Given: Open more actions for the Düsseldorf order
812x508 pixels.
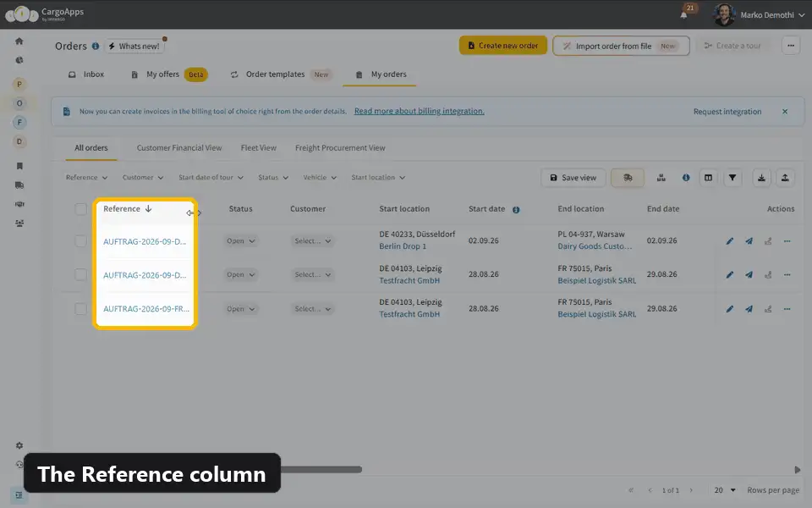Looking at the screenshot, I should click(787, 241).
